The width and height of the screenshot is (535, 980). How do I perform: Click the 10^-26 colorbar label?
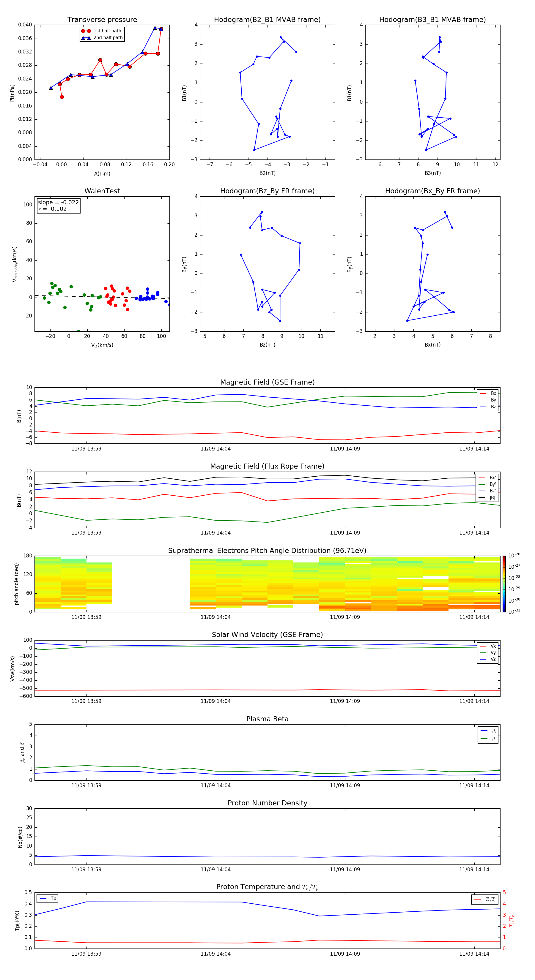pyautogui.click(x=514, y=555)
